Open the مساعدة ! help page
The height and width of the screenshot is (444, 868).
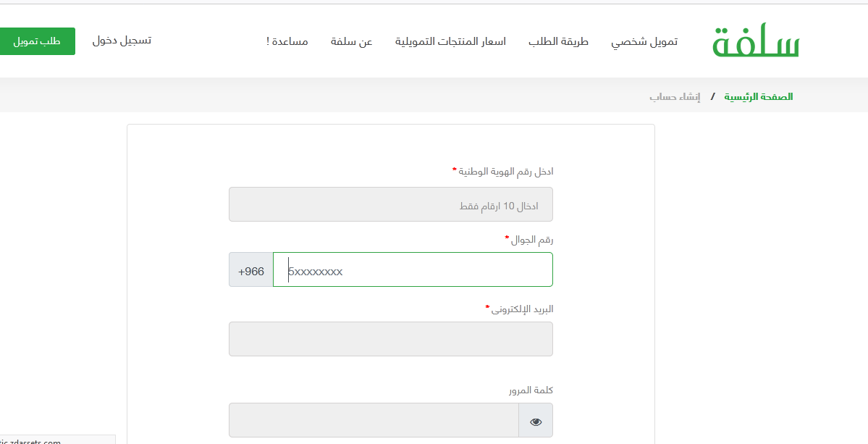[x=287, y=41]
